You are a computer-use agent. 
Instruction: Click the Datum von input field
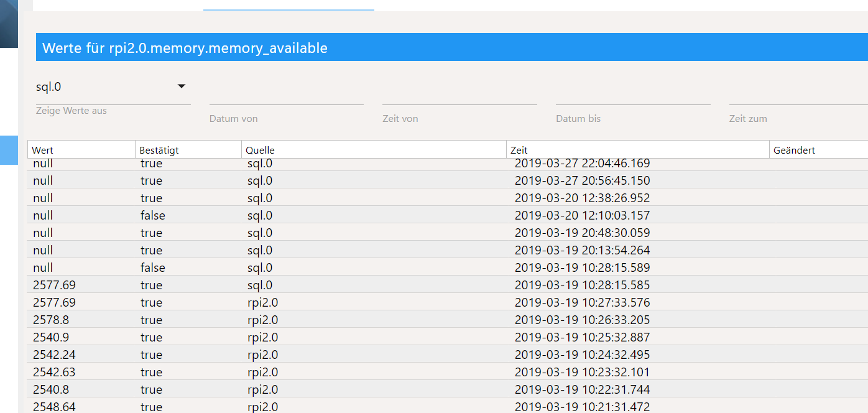click(286, 97)
